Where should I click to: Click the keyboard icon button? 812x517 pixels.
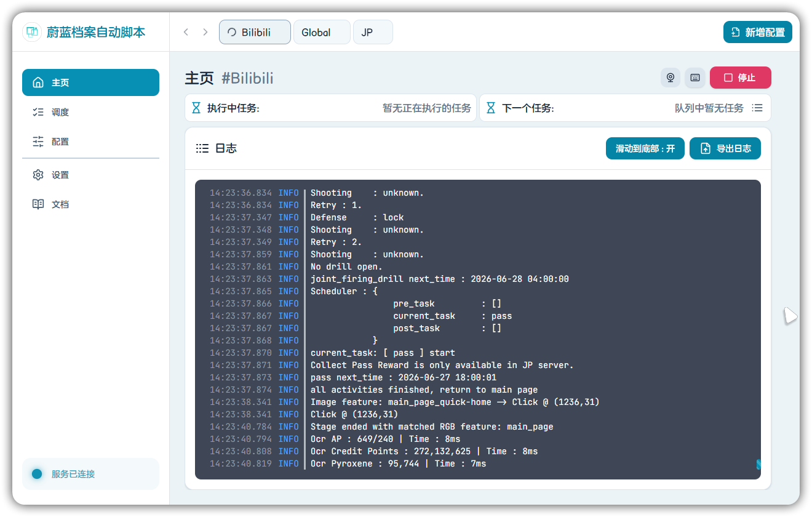[x=695, y=78]
